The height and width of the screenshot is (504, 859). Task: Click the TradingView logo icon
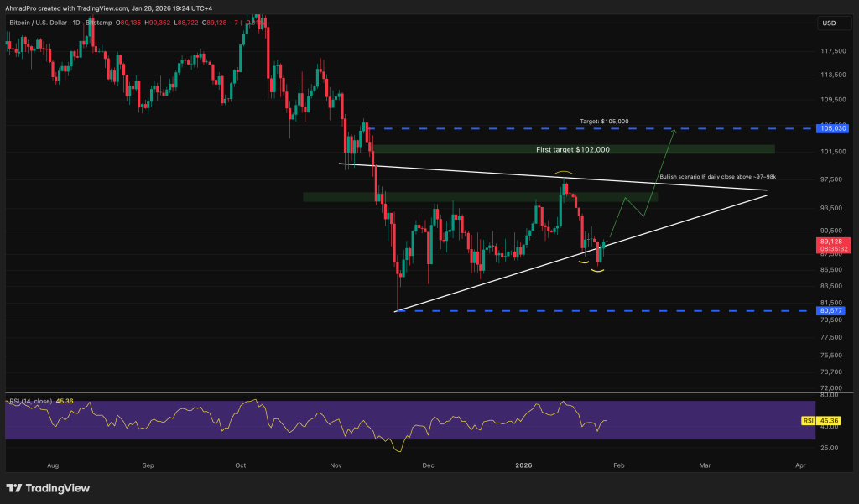pos(14,488)
